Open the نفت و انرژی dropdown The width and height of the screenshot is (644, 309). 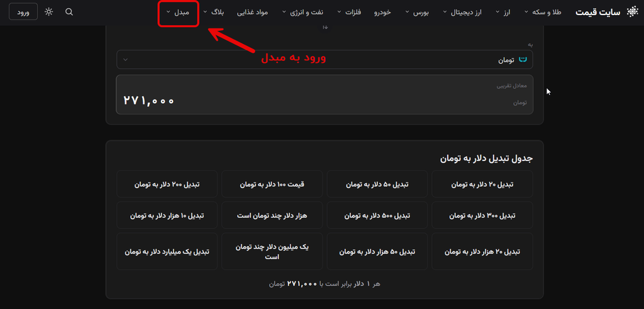[303, 13]
